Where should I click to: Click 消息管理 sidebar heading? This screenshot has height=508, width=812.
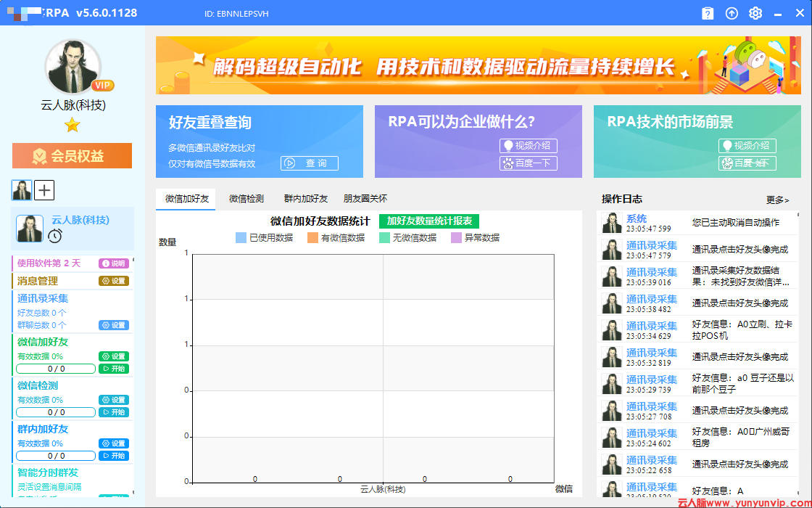(37, 281)
